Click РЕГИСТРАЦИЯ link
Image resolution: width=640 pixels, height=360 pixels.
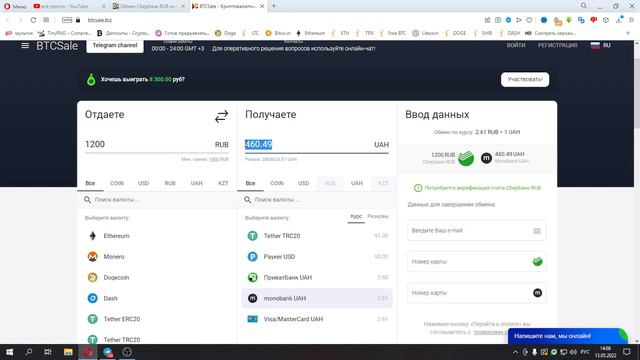point(558,45)
